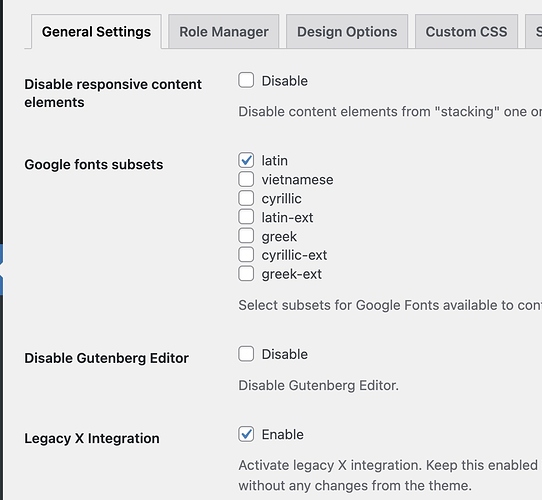Tick the Disable Gutenberg Editor checkbox
Image resolution: width=542 pixels, height=500 pixels.
(x=246, y=354)
